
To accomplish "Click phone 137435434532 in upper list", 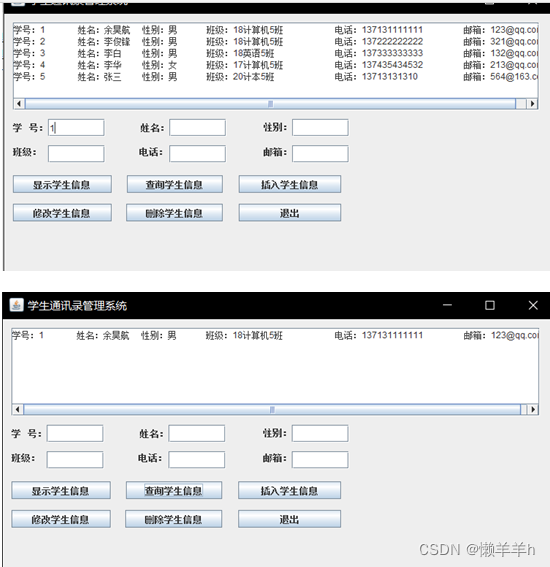I will coord(392,65).
